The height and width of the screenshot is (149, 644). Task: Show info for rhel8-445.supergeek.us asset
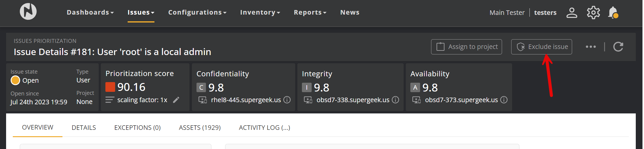pyautogui.click(x=287, y=100)
